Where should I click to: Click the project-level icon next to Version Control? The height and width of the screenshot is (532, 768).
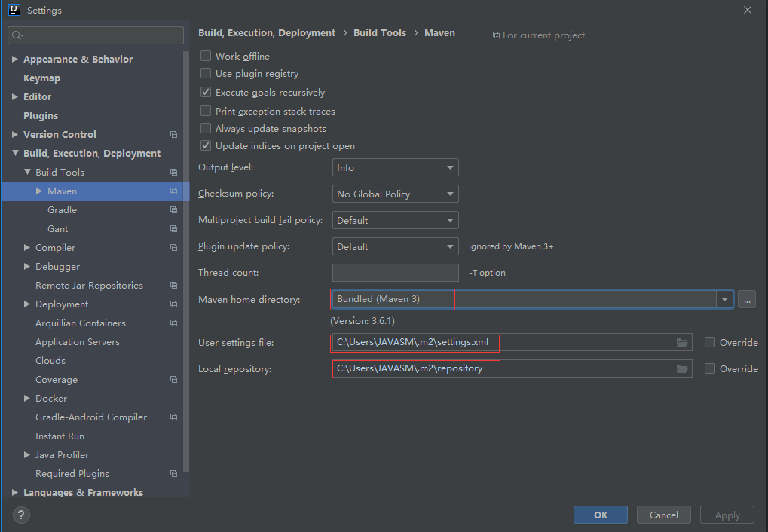(x=173, y=134)
